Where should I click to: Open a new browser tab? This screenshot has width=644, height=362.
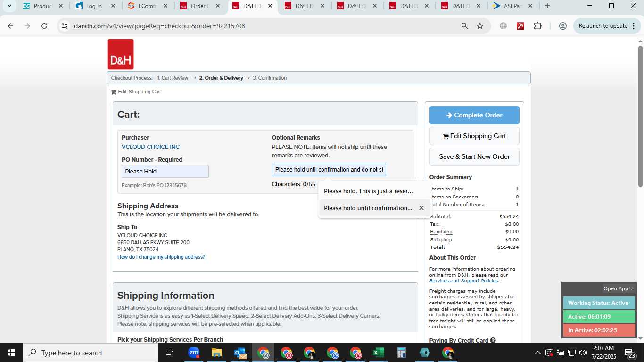point(547,6)
